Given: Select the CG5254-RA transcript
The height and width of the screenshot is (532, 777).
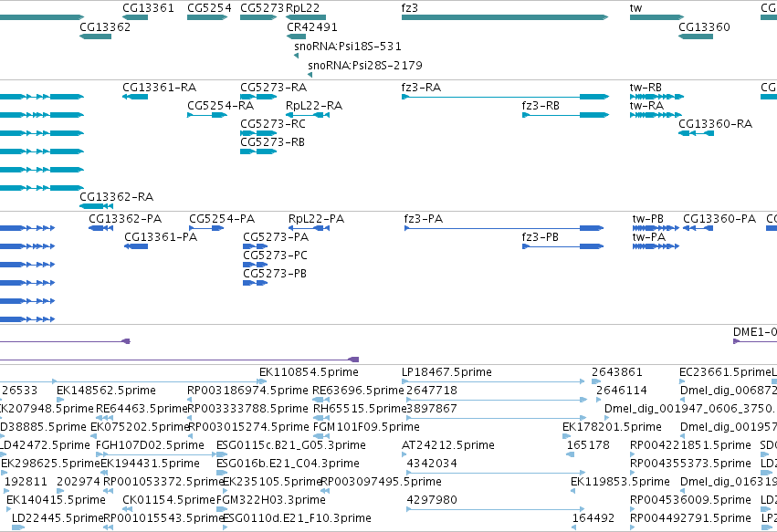Looking at the screenshot, I should (x=207, y=115).
